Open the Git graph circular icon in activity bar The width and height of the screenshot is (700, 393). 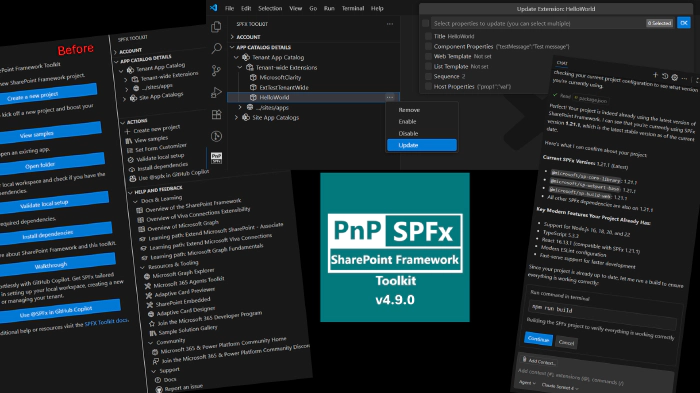[217, 136]
